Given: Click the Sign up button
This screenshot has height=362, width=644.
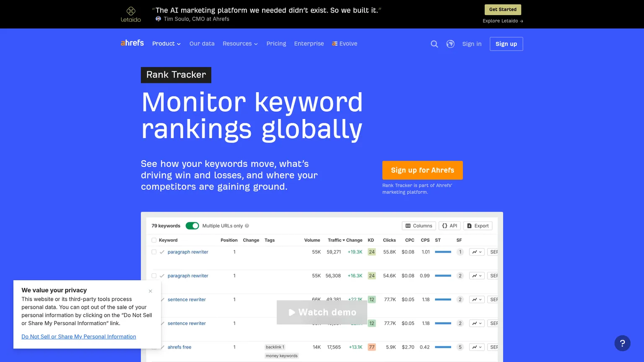Looking at the screenshot, I should coord(506,44).
